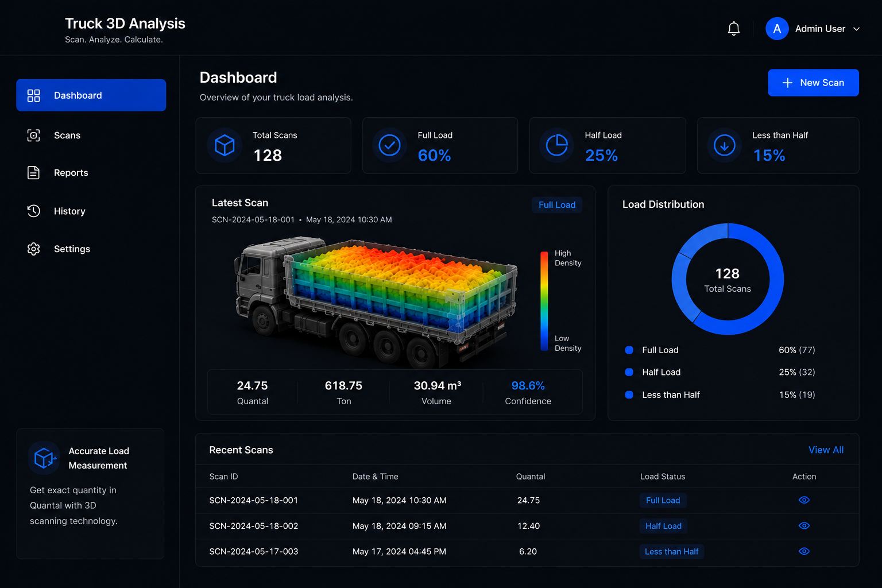
Task: View scan SCN-2024-05-18-002 with eye icon
Action: point(804,525)
